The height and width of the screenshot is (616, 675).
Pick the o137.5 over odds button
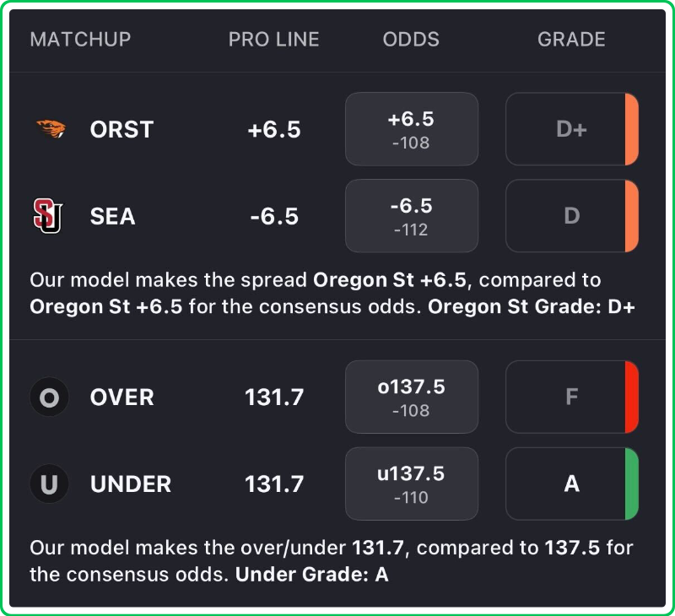(x=411, y=397)
